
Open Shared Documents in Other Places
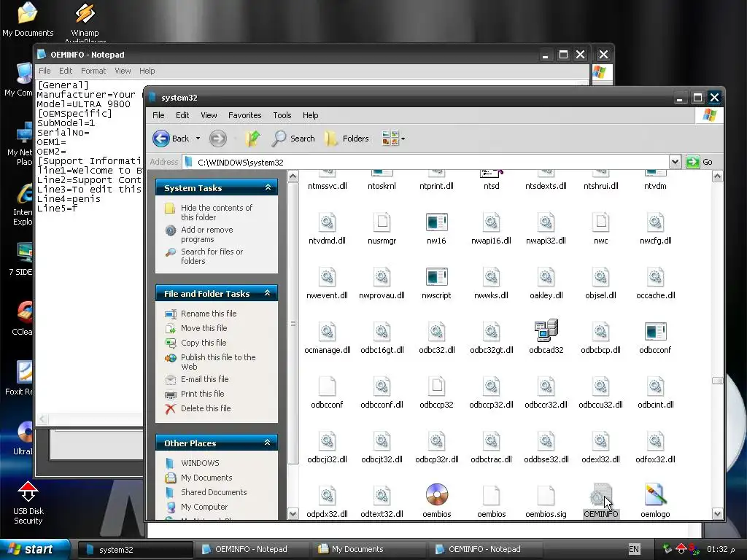[214, 492]
